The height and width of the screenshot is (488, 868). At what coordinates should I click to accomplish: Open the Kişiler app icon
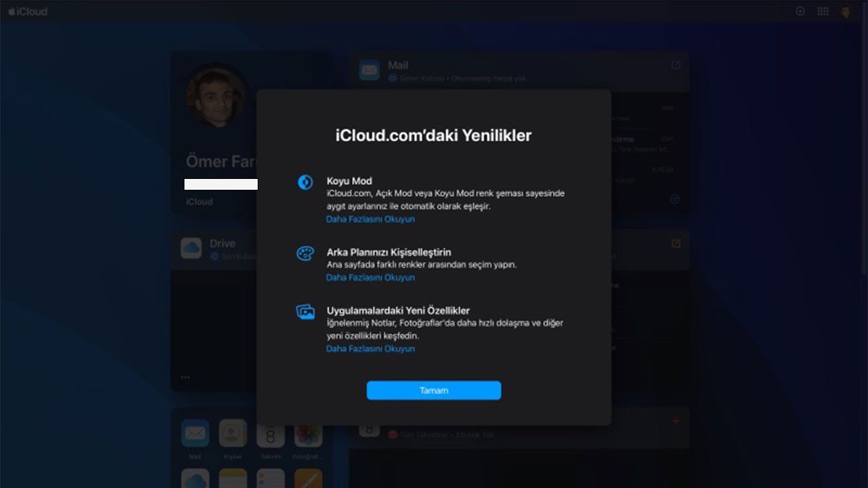[x=233, y=432]
